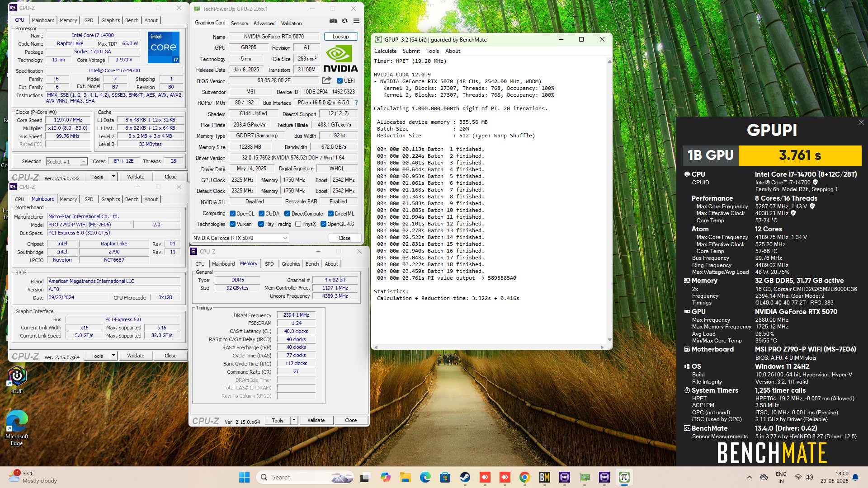Click Close button in GPU-Z
This screenshot has height=488, width=868.
tap(344, 238)
